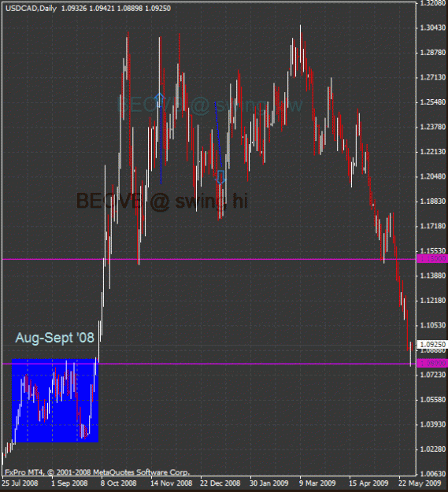Select the open value 1.09326 in header

tap(74, 9)
